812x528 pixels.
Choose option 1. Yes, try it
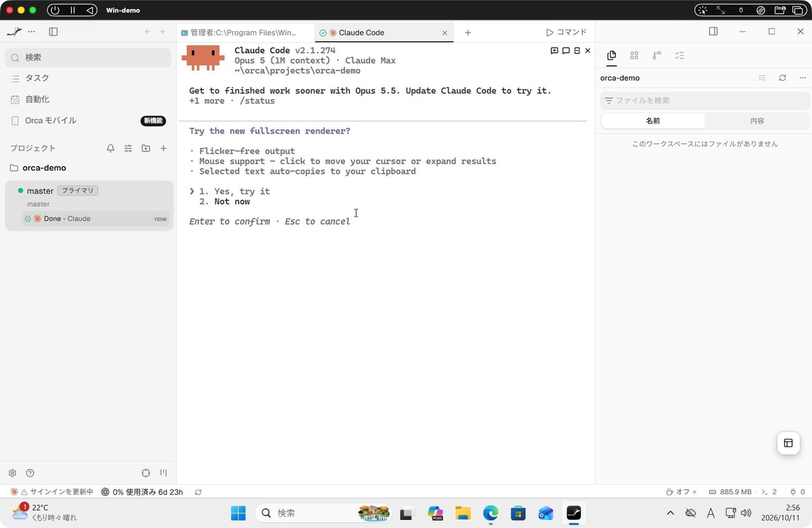[234, 191]
